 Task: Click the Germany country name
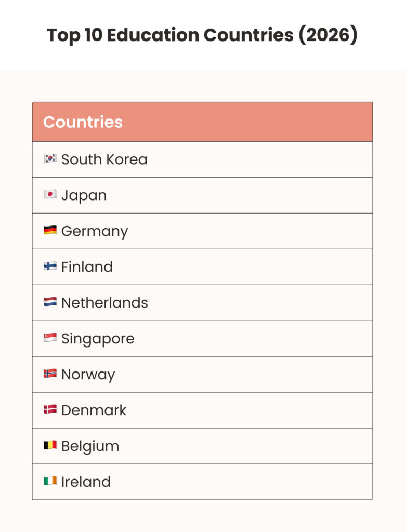pyautogui.click(x=95, y=231)
